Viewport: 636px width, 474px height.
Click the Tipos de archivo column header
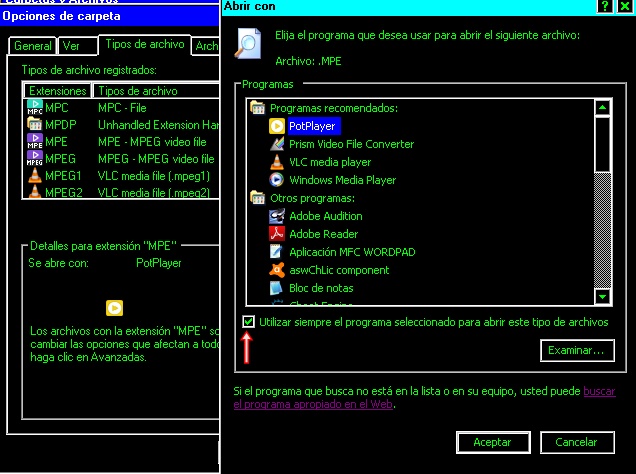point(157,91)
